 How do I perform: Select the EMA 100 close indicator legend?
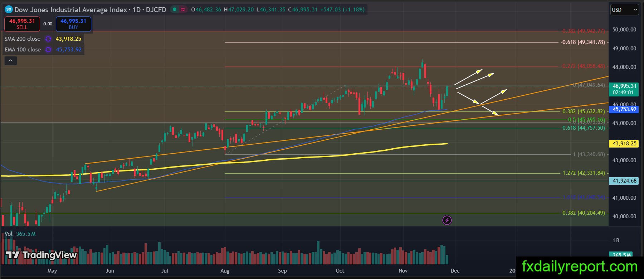23,50
